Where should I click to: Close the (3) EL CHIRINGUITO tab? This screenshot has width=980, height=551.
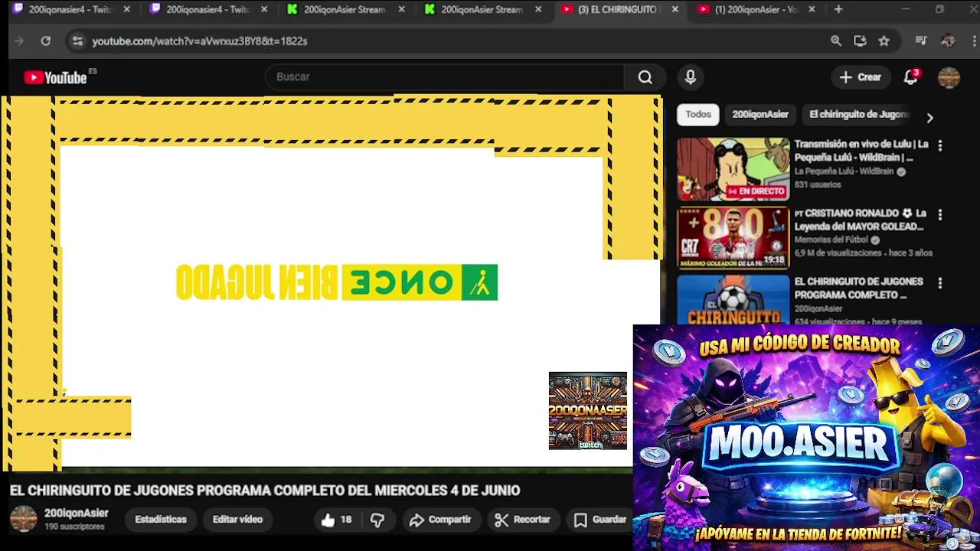675,9
